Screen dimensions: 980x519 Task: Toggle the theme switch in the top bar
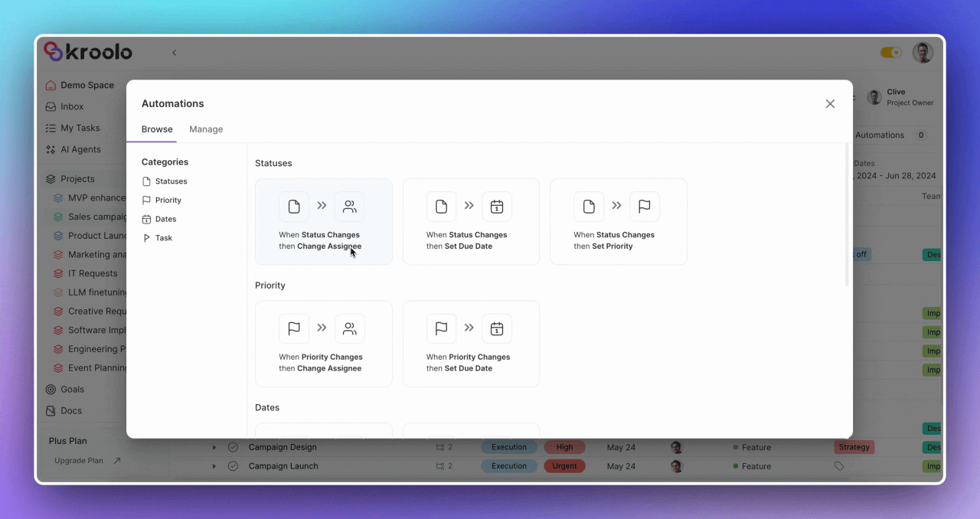click(x=890, y=52)
